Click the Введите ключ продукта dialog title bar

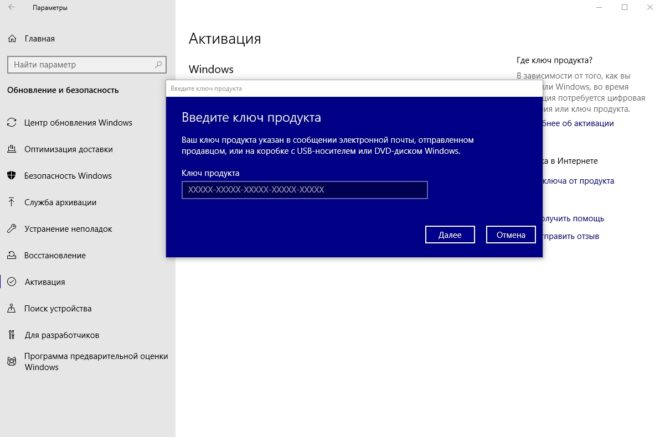tap(354, 88)
